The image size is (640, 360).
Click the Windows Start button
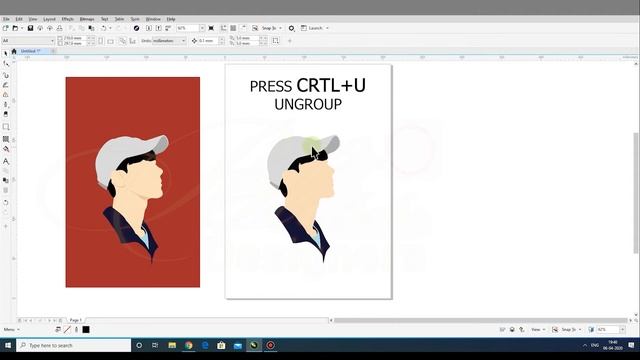click(8, 345)
